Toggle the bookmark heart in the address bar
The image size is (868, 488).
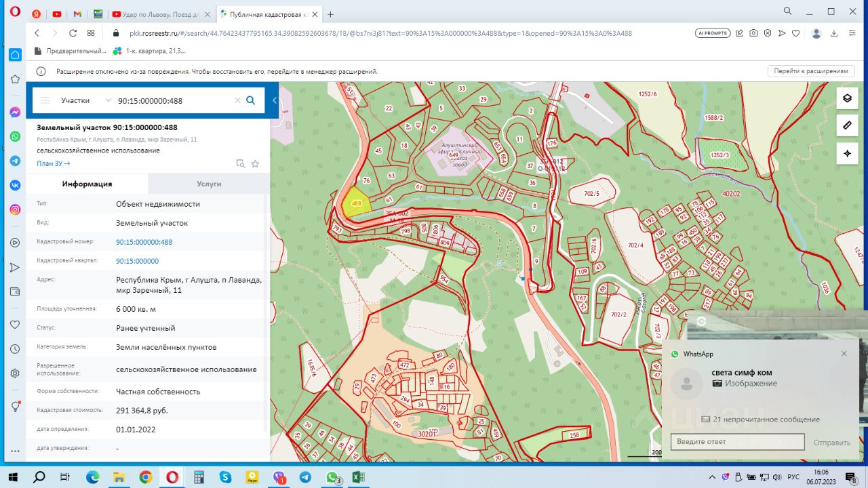[x=796, y=33]
